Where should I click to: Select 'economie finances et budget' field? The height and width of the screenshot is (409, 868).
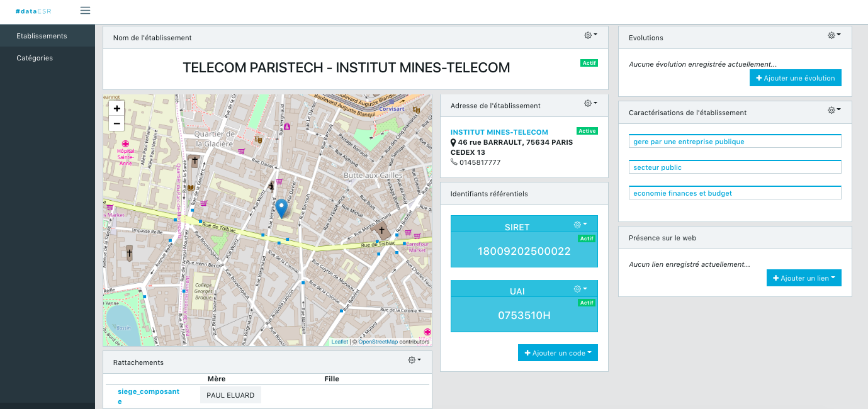(735, 193)
